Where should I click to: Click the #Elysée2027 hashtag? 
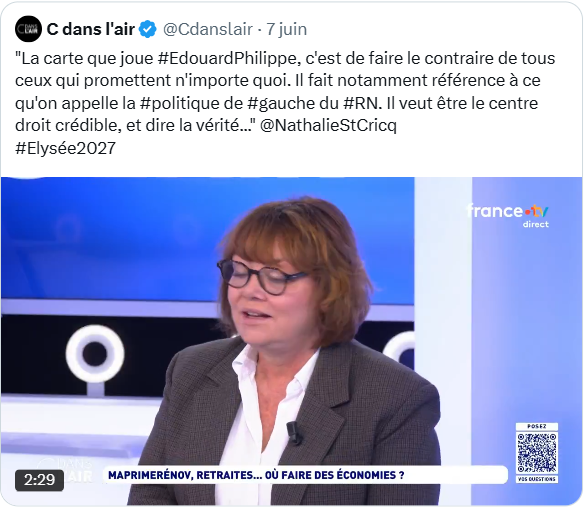point(65,148)
